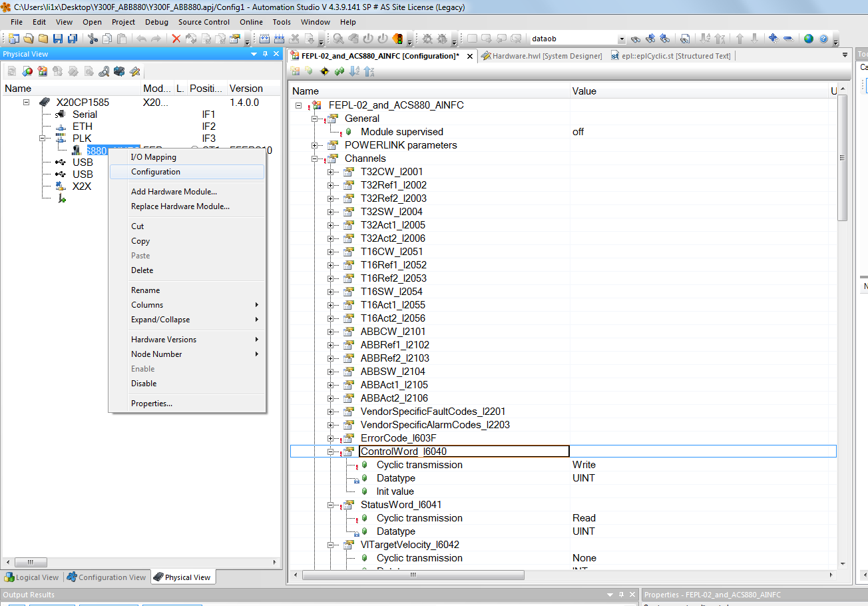The height and width of the screenshot is (606, 868).
Task: Open the Online menu
Action: pyautogui.click(x=251, y=22)
